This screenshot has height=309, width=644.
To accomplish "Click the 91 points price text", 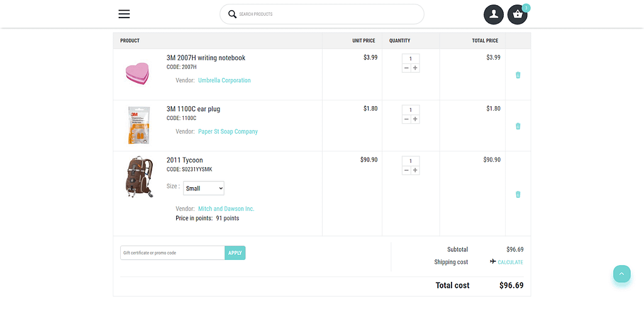I will (x=228, y=219).
